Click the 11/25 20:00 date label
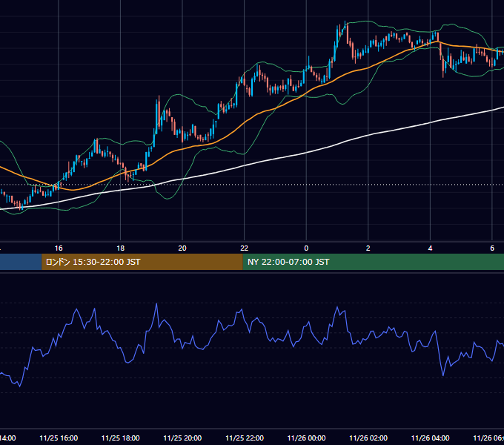 pos(182,438)
